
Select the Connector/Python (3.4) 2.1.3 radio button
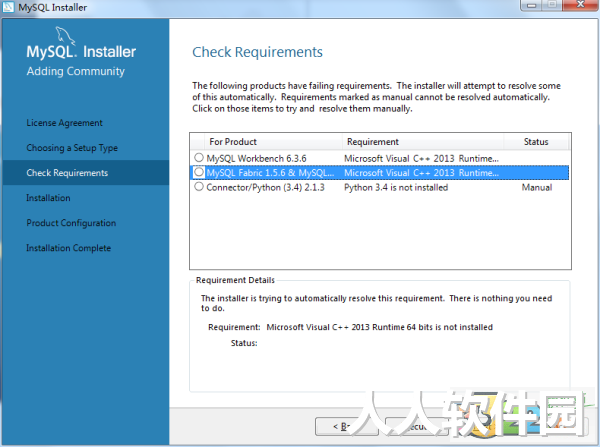pos(199,186)
